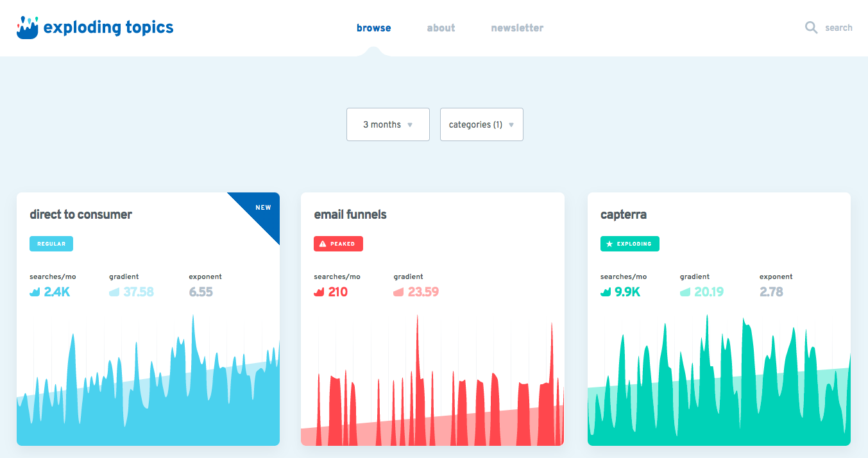Open the categories (1) dropdown
Viewport: 868px width, 458px height.
pos(482,124)
